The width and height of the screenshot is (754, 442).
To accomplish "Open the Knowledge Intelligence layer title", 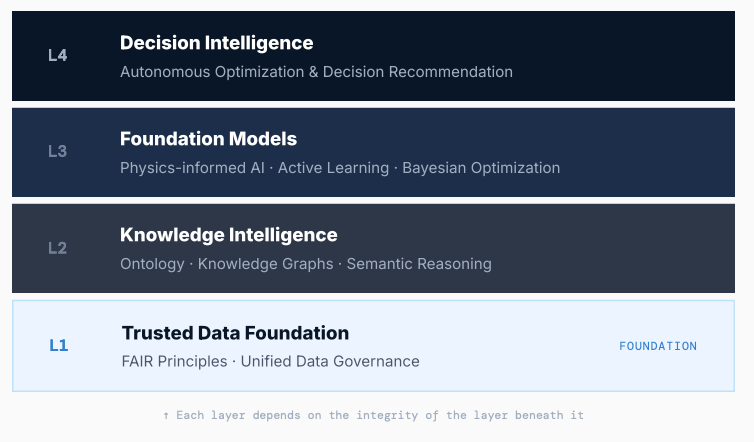I will pyautogui.click(x=228, y=235).
